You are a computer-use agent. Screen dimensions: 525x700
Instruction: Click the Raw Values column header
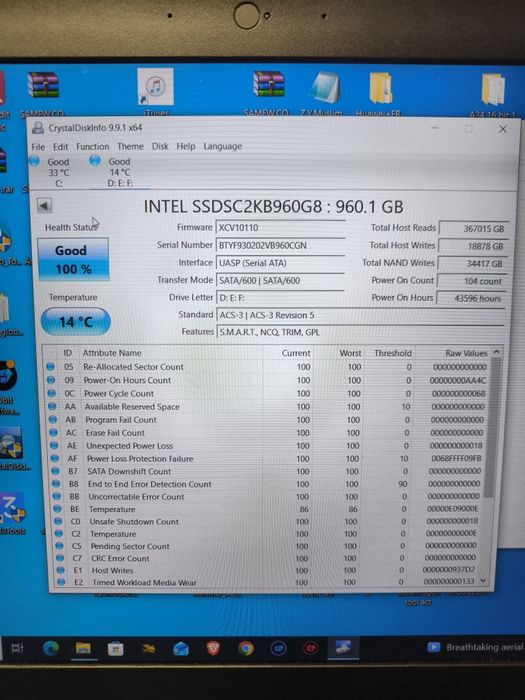click(x=466, y=353)
